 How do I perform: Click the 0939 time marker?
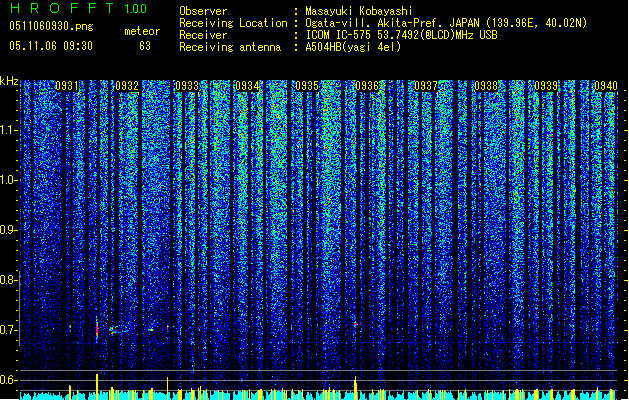(x=546, y=86)
